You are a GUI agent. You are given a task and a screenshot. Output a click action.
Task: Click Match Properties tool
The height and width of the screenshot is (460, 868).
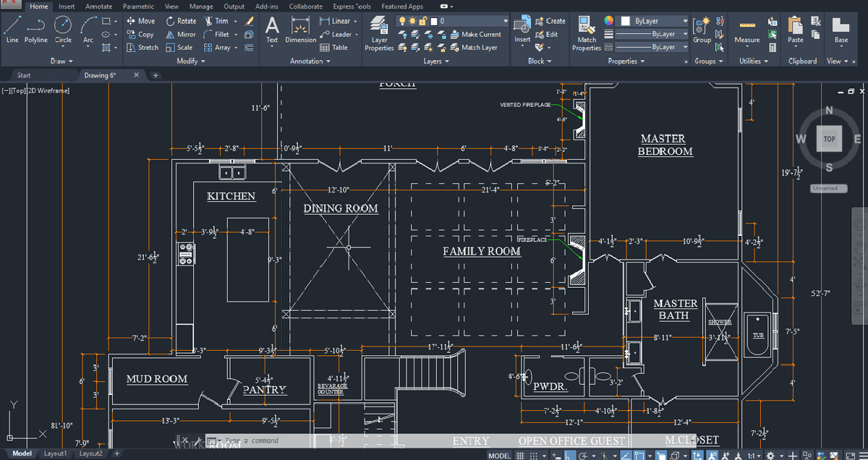coord(587,34)
